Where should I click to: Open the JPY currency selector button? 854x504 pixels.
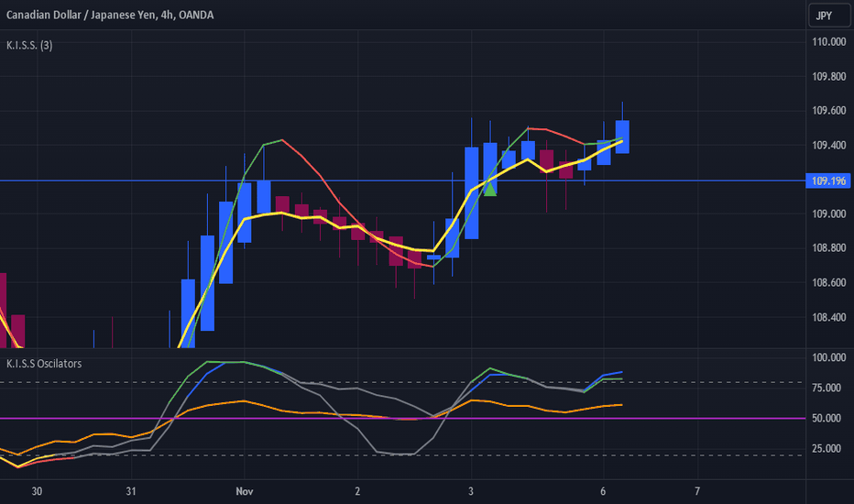pos(829,16)
